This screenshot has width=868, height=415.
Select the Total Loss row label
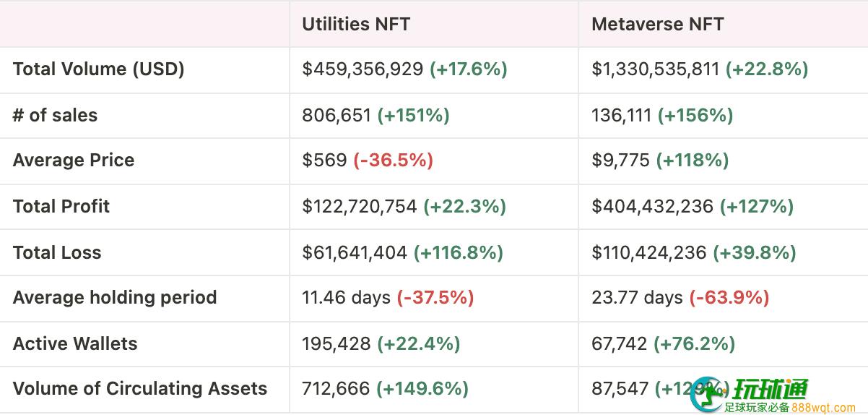pyautogui.click(x=57, y=252)
